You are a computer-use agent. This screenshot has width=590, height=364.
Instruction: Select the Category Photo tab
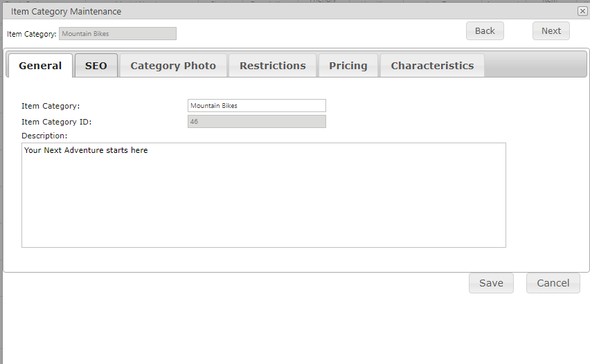coord(173,66)
